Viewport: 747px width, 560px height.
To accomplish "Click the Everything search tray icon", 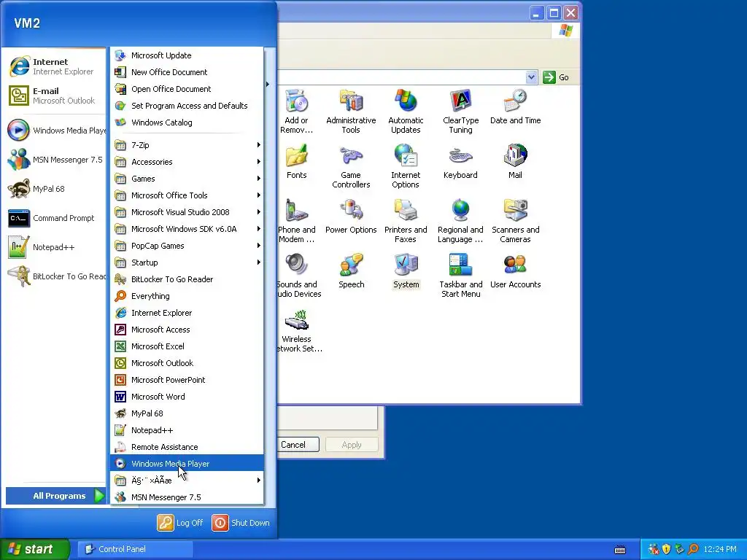I will (693, 549).
